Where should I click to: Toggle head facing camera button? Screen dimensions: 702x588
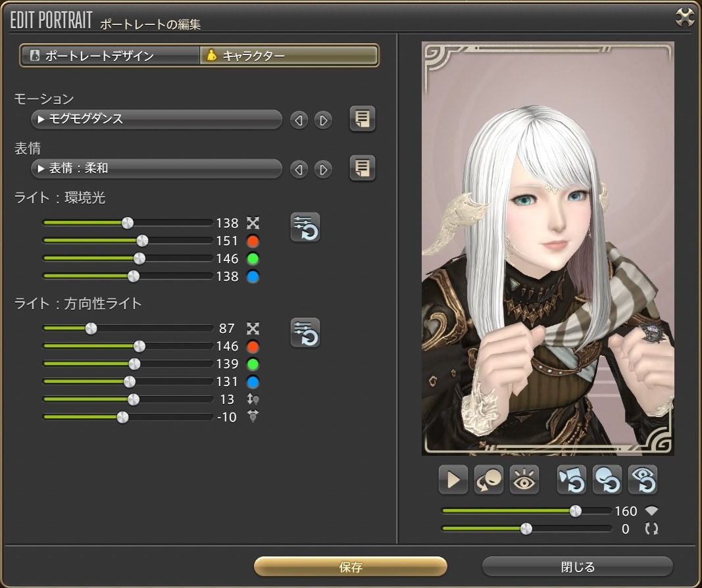(x=489, y=480)
